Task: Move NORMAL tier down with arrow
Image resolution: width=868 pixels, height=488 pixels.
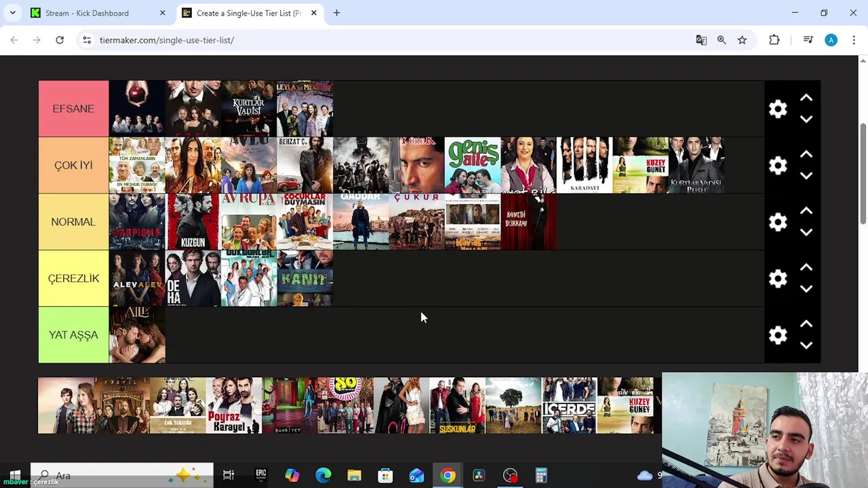Action: click(x=806, y=232)
